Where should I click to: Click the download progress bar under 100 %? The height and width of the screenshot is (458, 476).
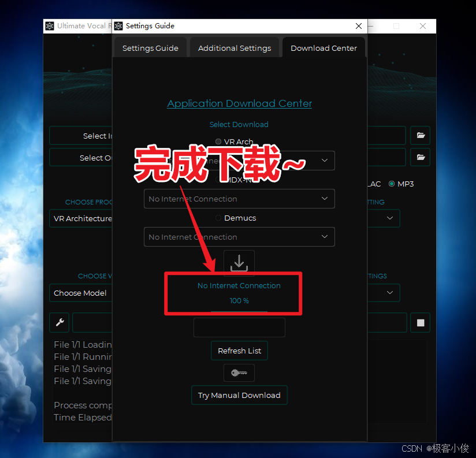[239, 311]
